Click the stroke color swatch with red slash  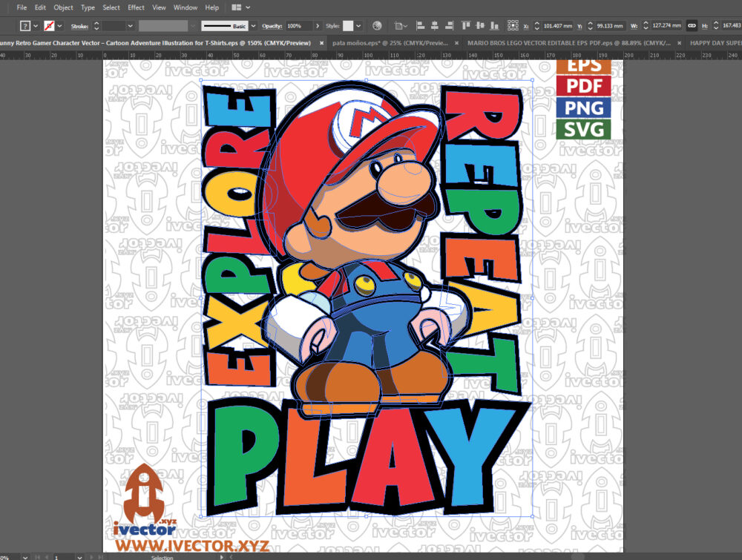click(49, 26)
